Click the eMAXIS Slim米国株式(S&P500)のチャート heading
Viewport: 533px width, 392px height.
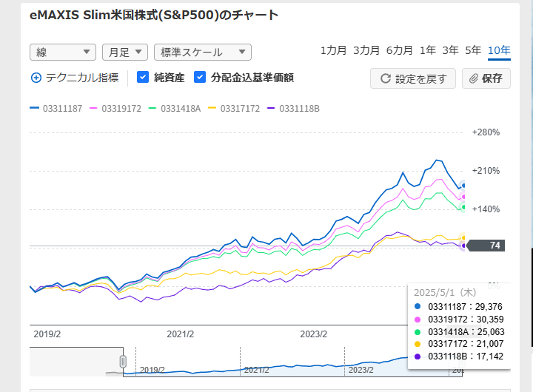[x=154, y=15]
